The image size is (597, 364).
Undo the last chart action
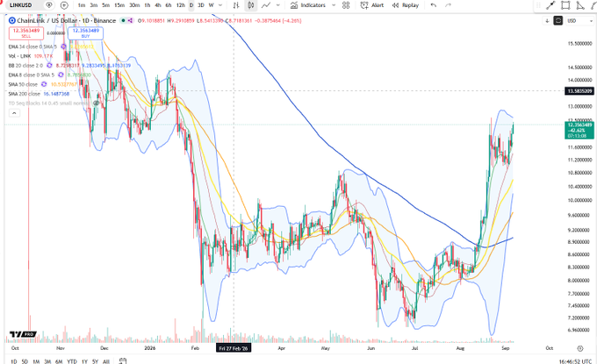(434, 5)
